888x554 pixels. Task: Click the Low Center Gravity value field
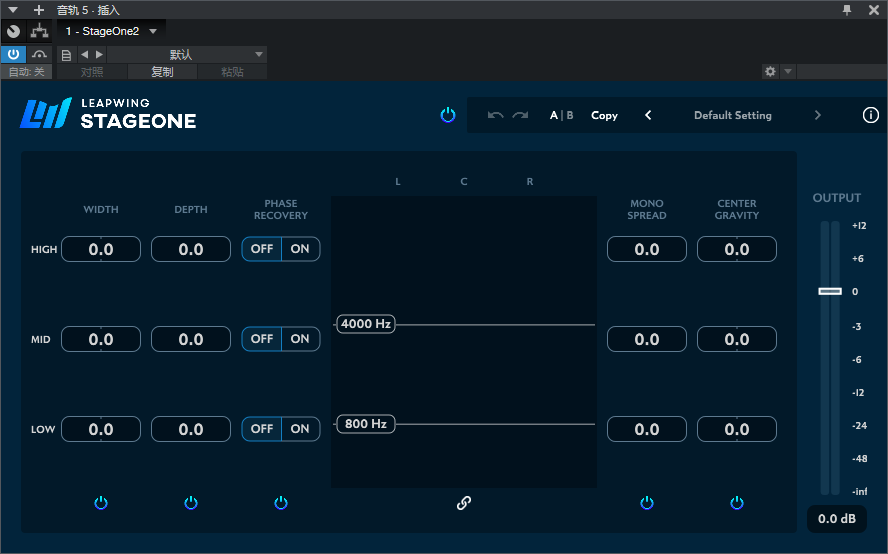pyautogui.click(x=737, y=429)
